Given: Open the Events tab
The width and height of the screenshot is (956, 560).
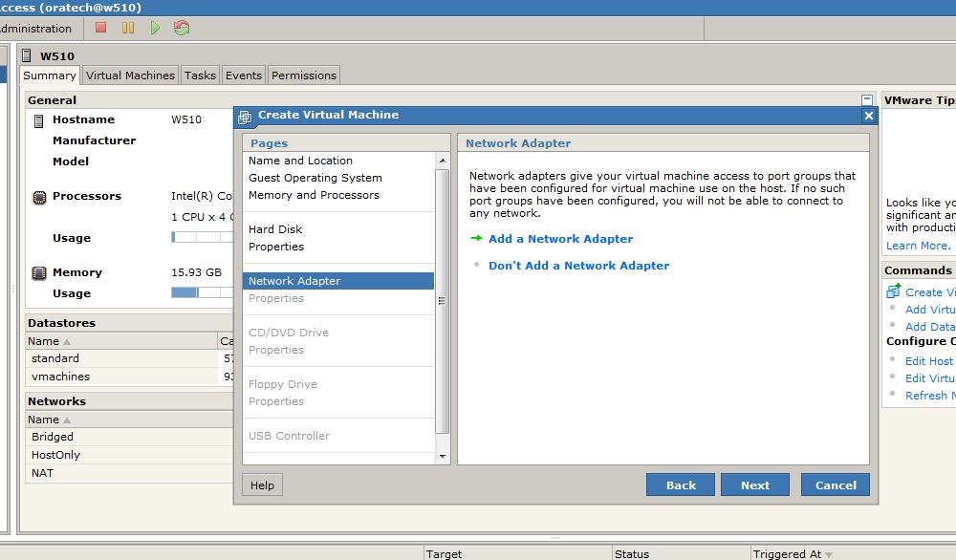Looking at the screenshot, I should click(x=244, y=75).
